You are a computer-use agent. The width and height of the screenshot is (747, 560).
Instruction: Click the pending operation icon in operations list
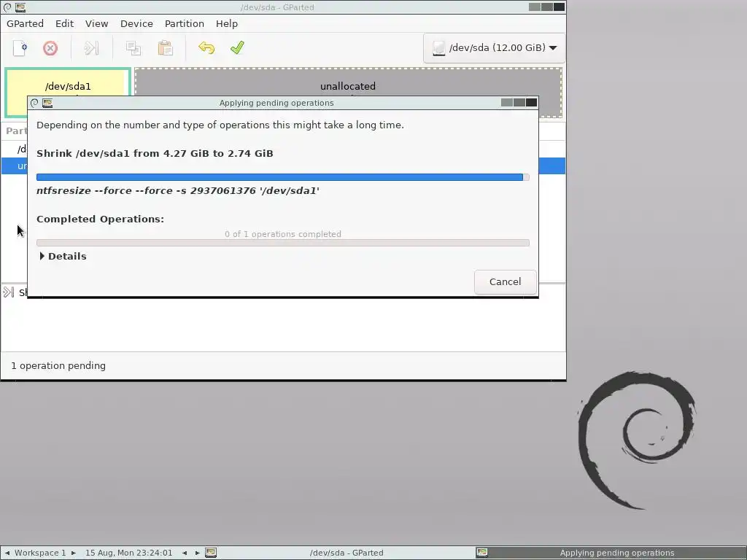pyautogui.click(x=8, y=292)
